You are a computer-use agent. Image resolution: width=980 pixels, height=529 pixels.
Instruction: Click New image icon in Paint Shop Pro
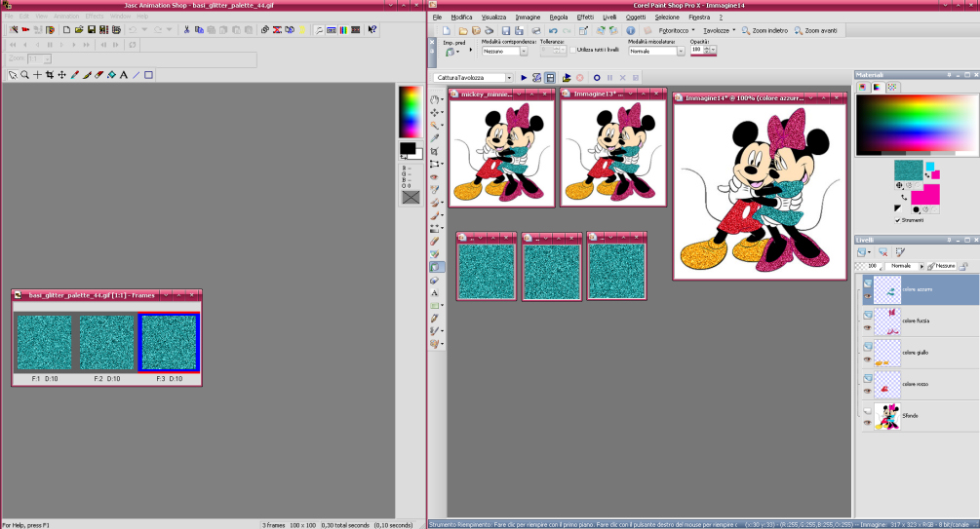[447, 30]
